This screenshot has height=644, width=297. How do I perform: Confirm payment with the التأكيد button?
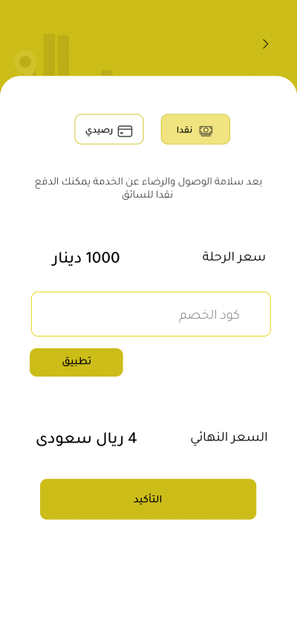coord(148,498)
